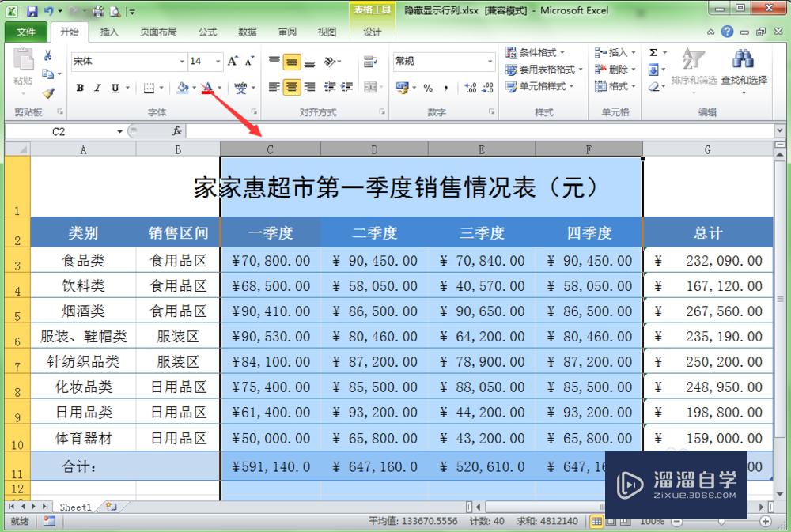Open the Number Format dropdown showing 常规
Screen dimensions: 791x532
tap(443, 61)
